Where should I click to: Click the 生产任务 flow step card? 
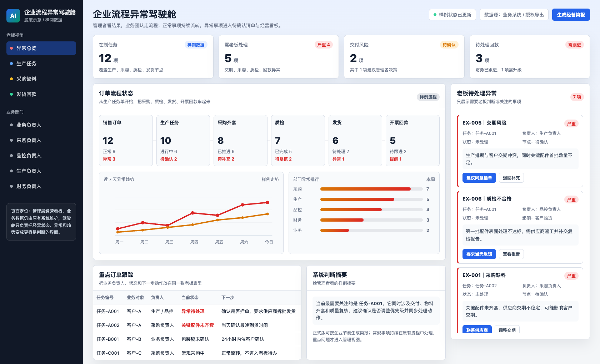pos(183,141)
